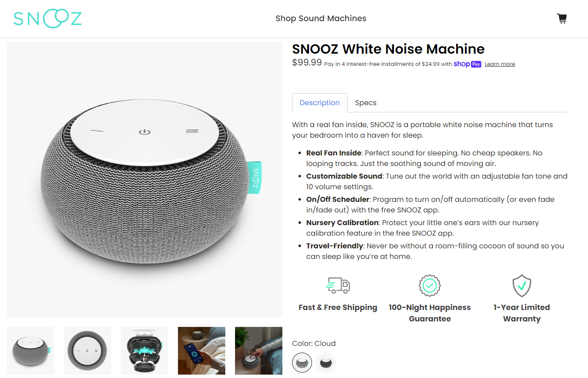This screenshot has width=588, height=378.
Task: Click the Learn more link
Action: [x=500, y=64]
